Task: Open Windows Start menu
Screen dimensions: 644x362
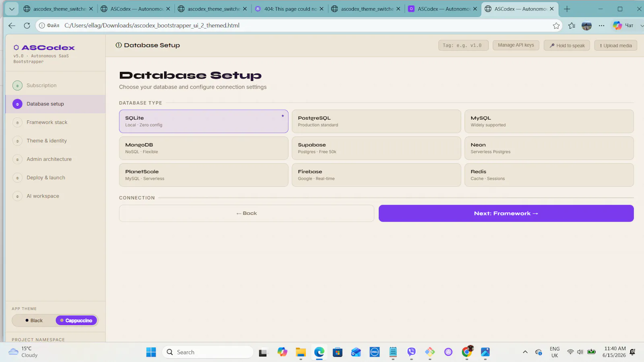Action: [x=151, y=352]
